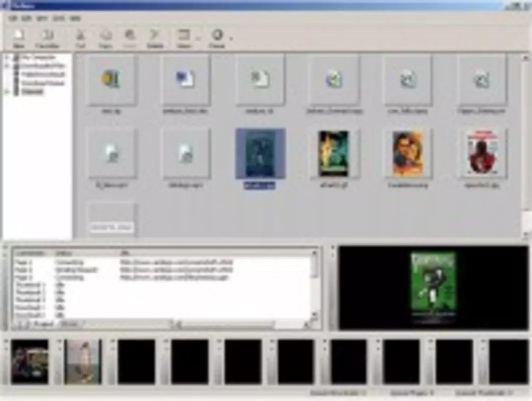Select the toolbar icon next to New
Screen dimensions: 532x401
(48, 38)
